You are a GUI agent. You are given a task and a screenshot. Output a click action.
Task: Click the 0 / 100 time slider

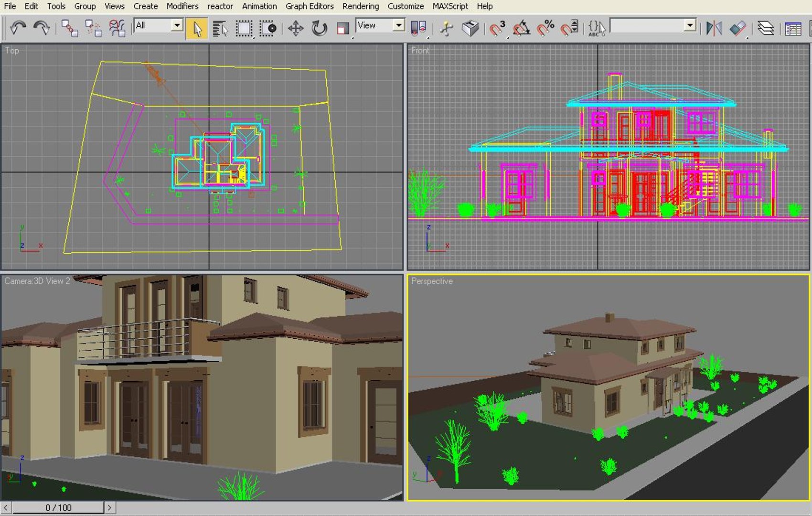58,507
